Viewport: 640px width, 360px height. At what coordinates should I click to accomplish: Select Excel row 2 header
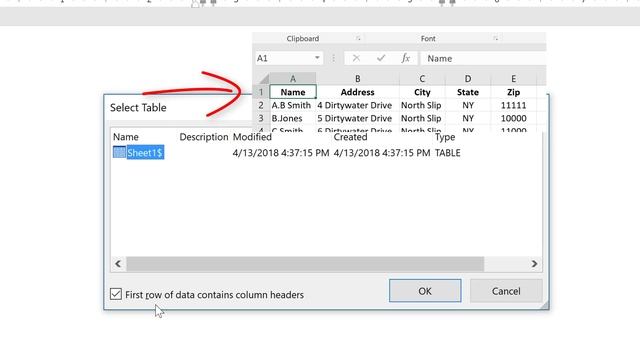[x=261, y=105]
